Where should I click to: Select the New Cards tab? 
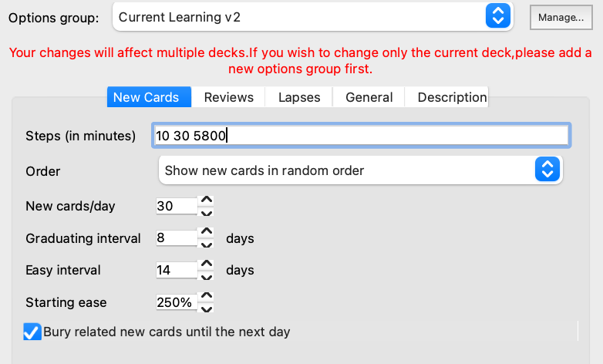[x=146, y=97]
